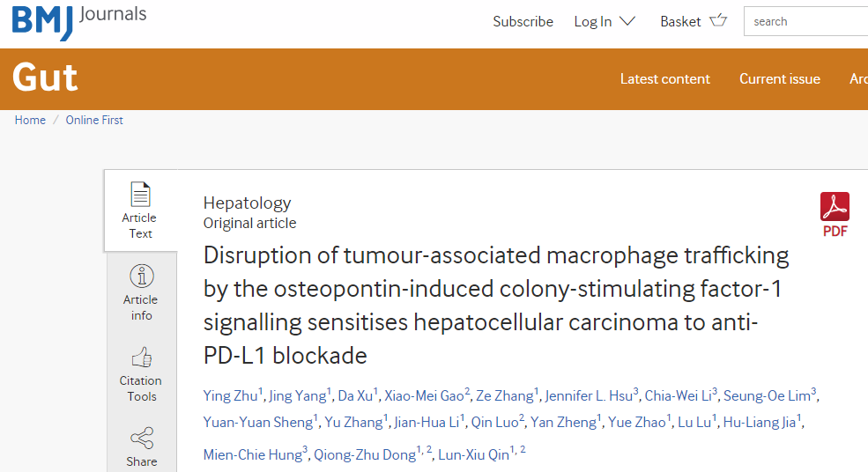Screen dimensions: 868x472
Task: Click the Subscribe link
Action: [523, 22]
